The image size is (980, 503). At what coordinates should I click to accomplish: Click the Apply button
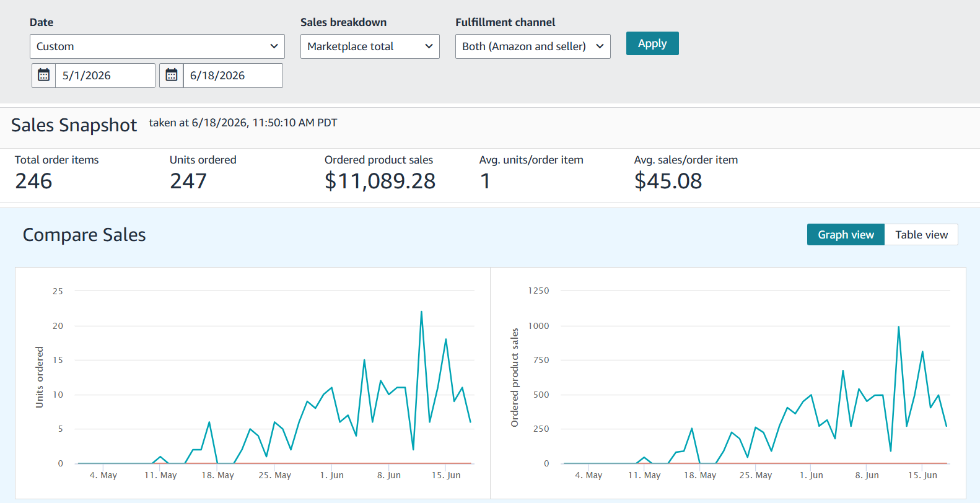[652, 43]
